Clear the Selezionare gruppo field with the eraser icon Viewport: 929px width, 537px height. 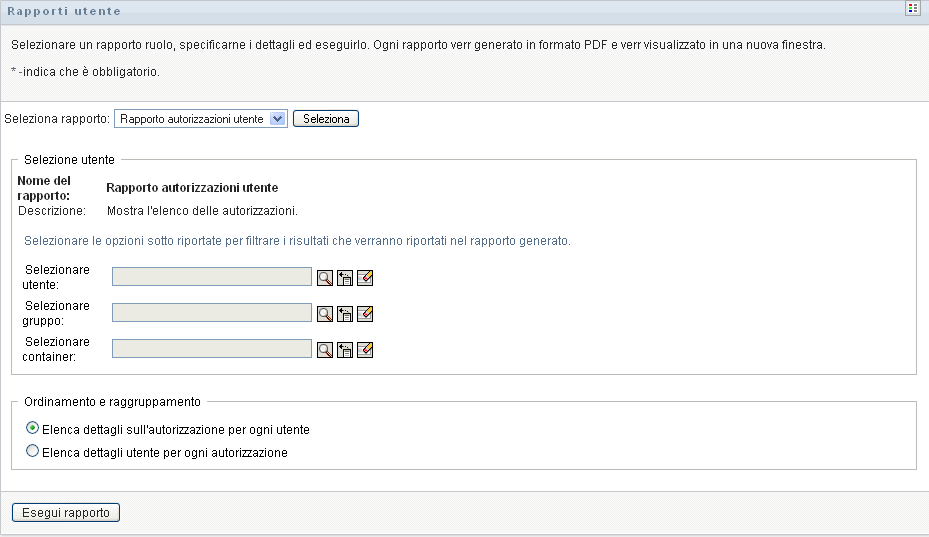tap(365, 314)
